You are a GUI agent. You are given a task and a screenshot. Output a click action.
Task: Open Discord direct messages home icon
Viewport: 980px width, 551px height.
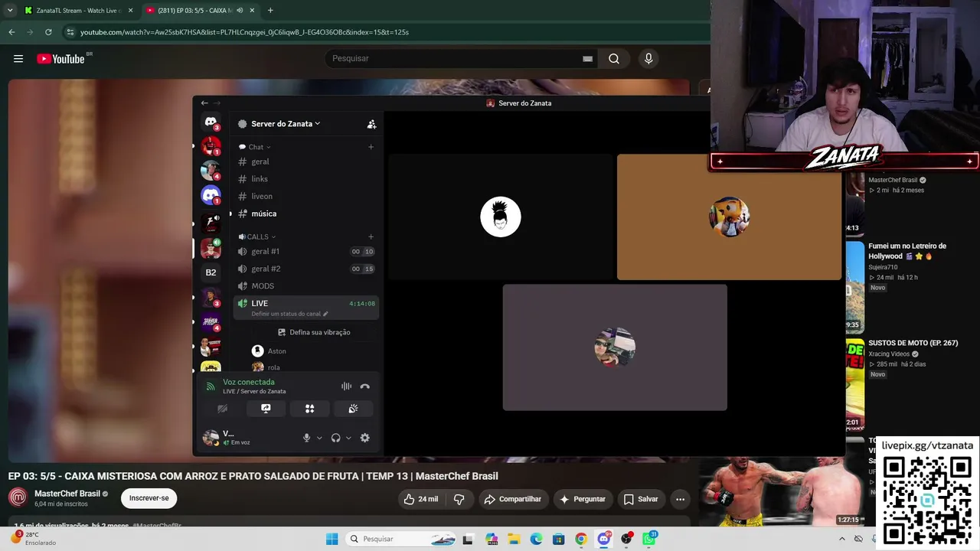(211, 122)
